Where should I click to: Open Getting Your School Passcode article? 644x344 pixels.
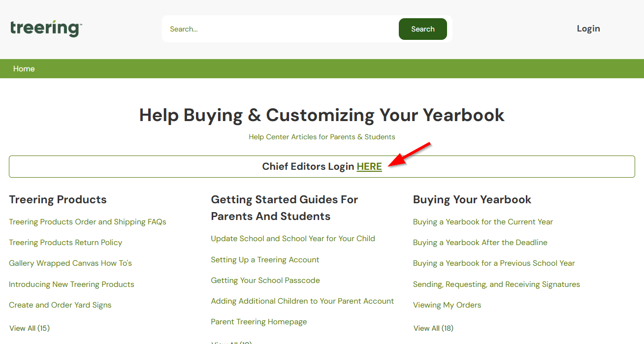click(265, 281)
